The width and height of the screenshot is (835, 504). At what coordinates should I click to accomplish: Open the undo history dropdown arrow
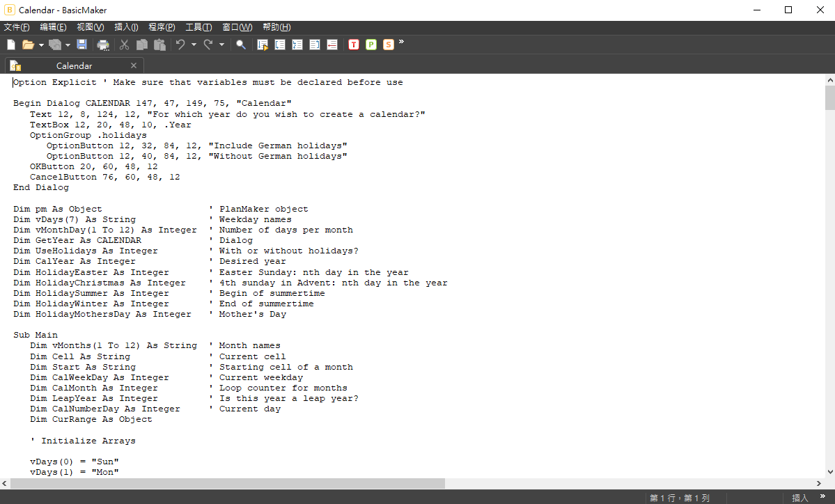[194, 45]
